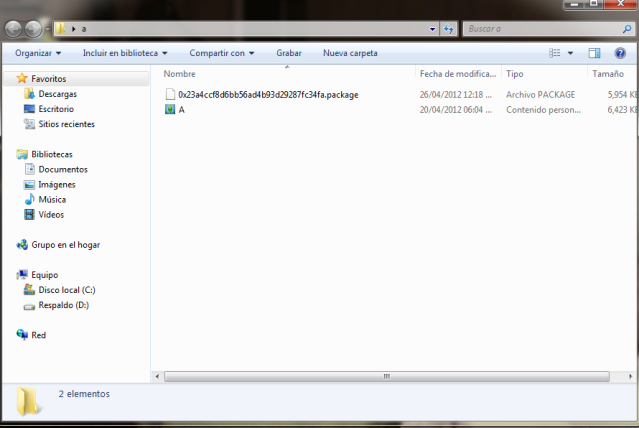Toggle the preview pane icon

click(594, 53)
